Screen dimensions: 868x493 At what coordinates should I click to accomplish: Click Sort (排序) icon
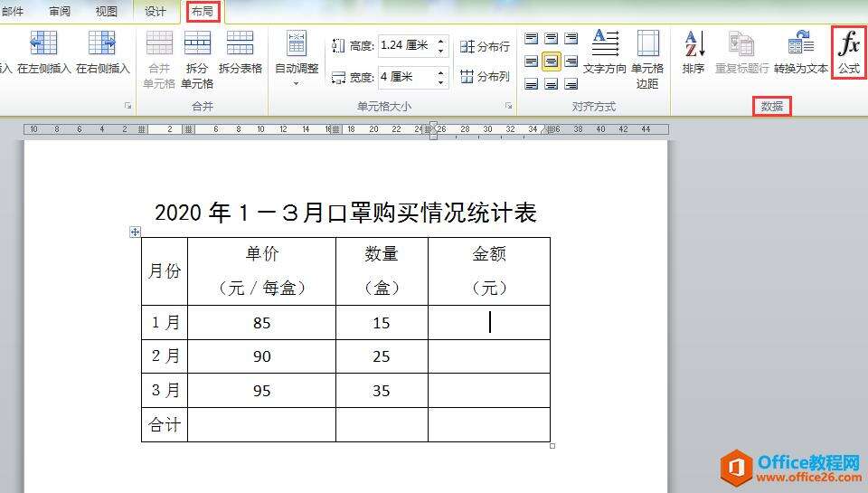(693, 43)
